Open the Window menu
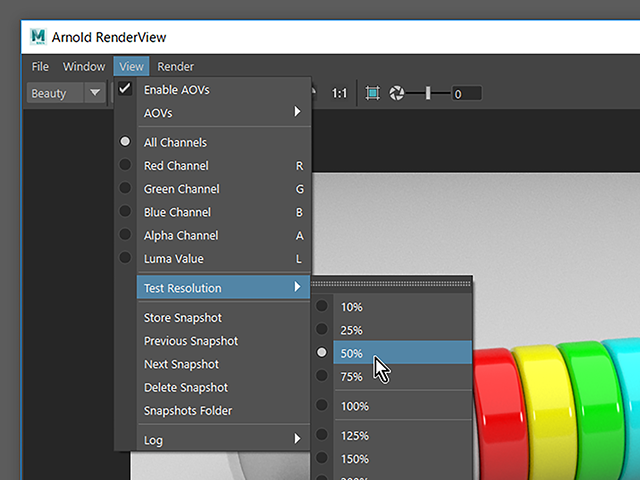Viewport: 640px width, 480px height. tap(84, 66)
